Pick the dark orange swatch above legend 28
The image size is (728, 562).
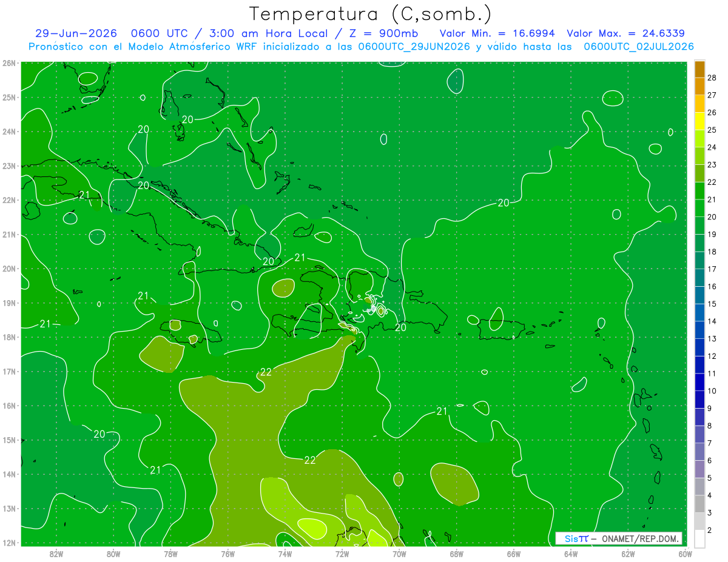(699, 69)
